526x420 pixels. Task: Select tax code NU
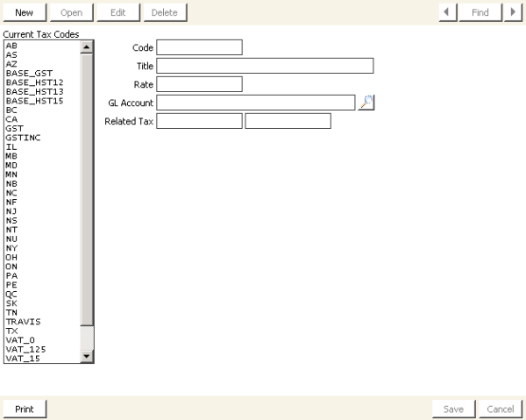tap(42, 238)
